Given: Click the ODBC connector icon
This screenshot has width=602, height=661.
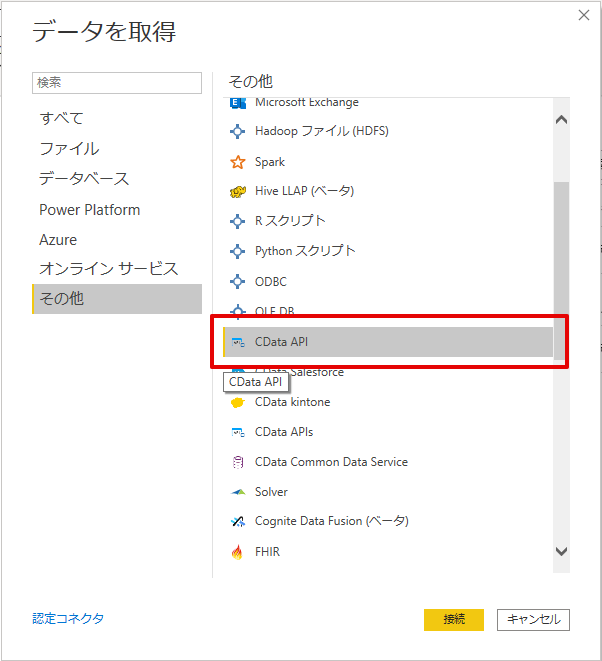Looking at the screenshot, I should pos(237,282).
